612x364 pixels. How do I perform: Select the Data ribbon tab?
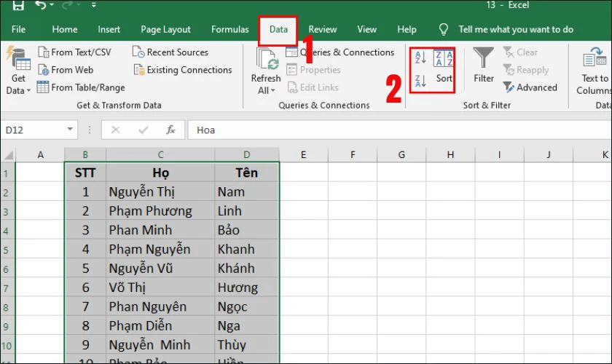[278, 30]
